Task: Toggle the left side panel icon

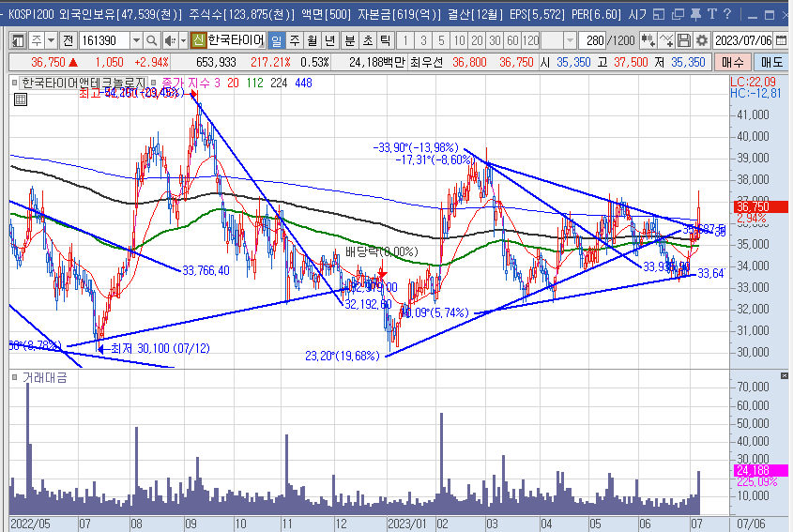Action: pos(18,40)
